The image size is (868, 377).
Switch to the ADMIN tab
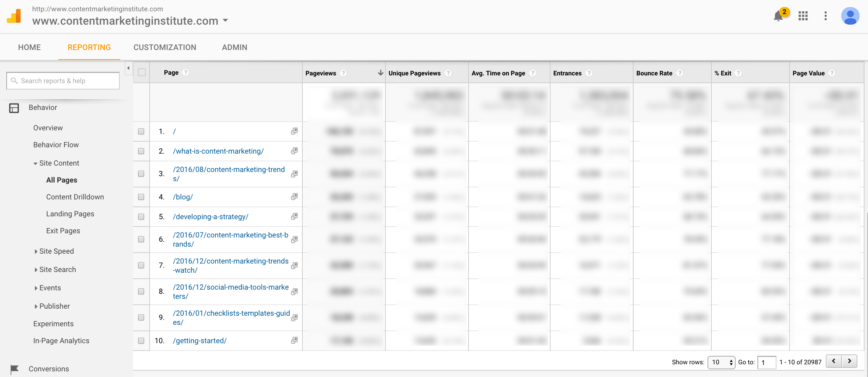234,47
